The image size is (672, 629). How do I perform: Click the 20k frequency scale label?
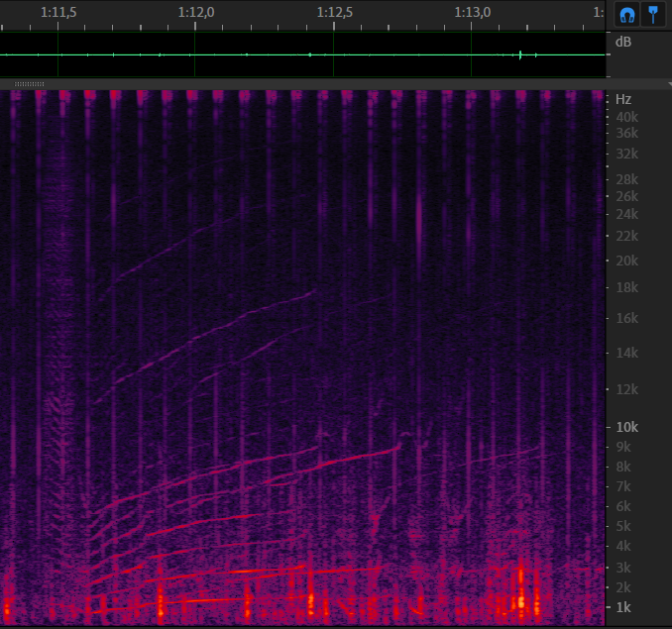pyautogui.click(x=627, y=261)
